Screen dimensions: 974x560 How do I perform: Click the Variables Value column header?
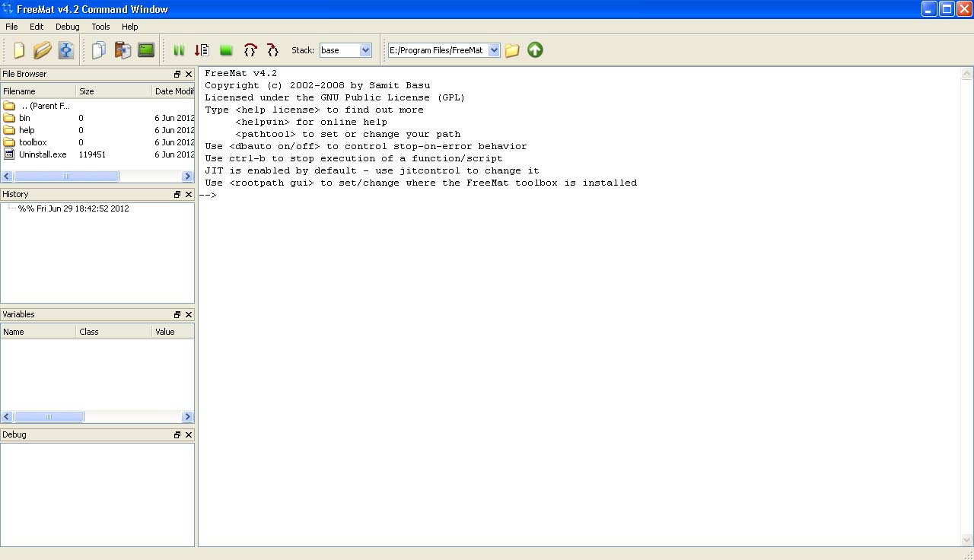point(173,332)
